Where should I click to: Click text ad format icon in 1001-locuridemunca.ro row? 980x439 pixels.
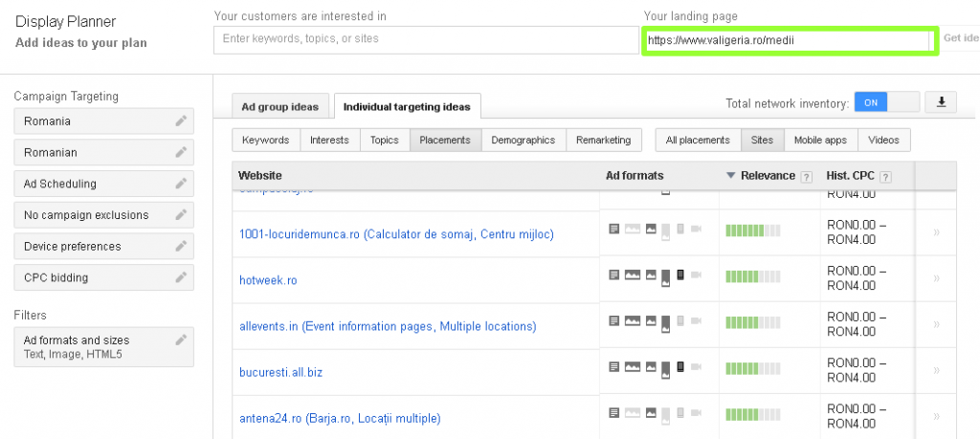614,229
